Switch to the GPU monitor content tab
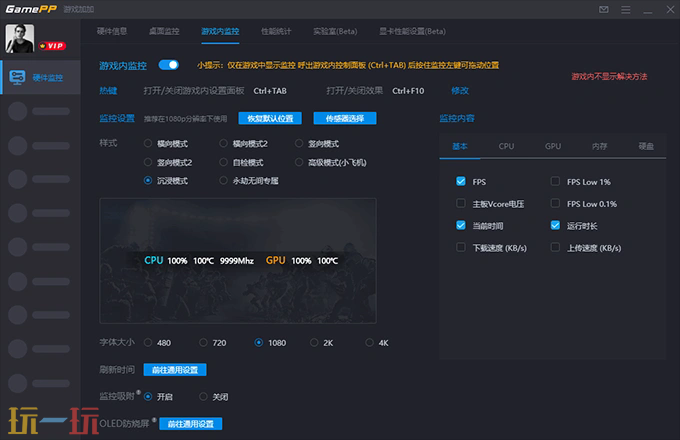Image resolution: width=680 pixels, height=440 pixels. coord(553,147)
